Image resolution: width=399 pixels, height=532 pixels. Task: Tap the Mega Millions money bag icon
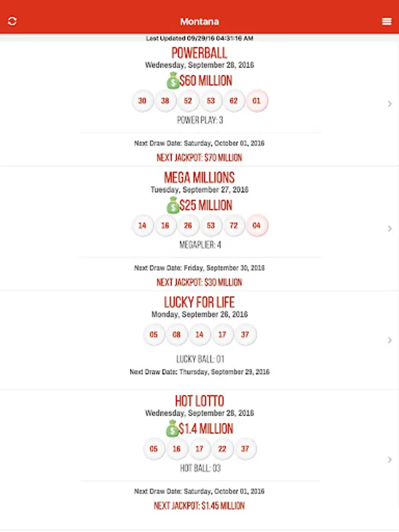(x=173, y=205)
